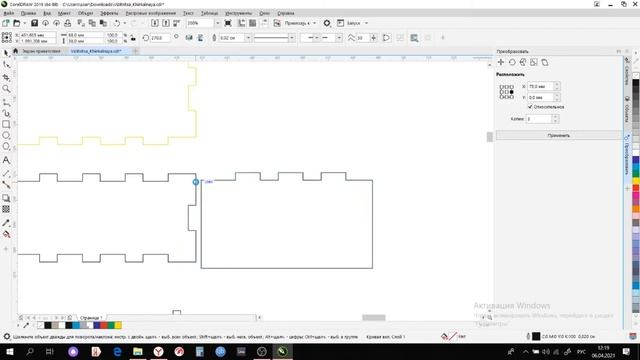Click the Save floppy disk icon
The image size is (640, 360).
pyautogui.click(x=34, y=23)
